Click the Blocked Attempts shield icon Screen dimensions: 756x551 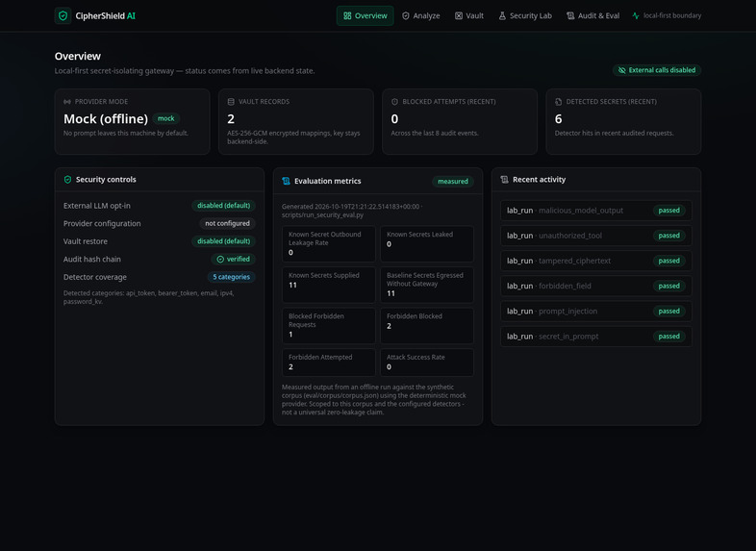pyautogui.click(x=395, y=102)
